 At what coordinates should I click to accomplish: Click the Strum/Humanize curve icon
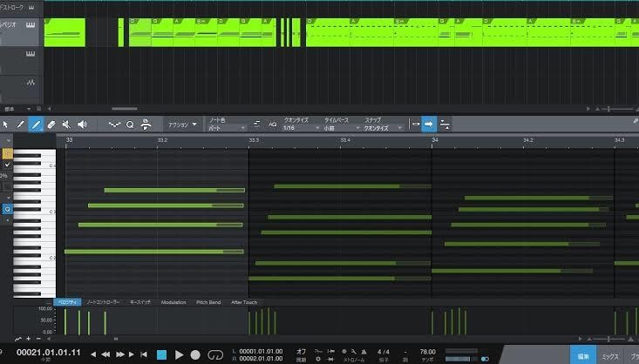click(x=114, y=125)
